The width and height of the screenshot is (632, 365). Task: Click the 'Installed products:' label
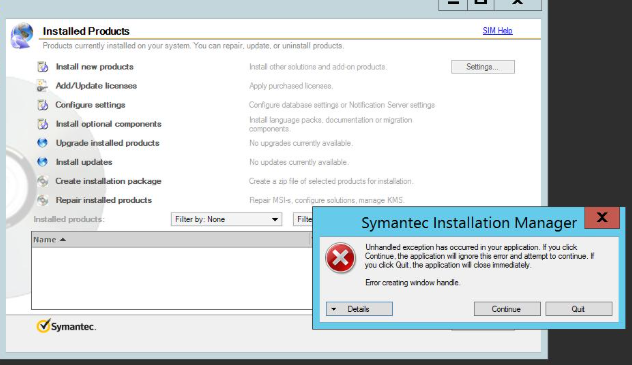tap(69, 219)
